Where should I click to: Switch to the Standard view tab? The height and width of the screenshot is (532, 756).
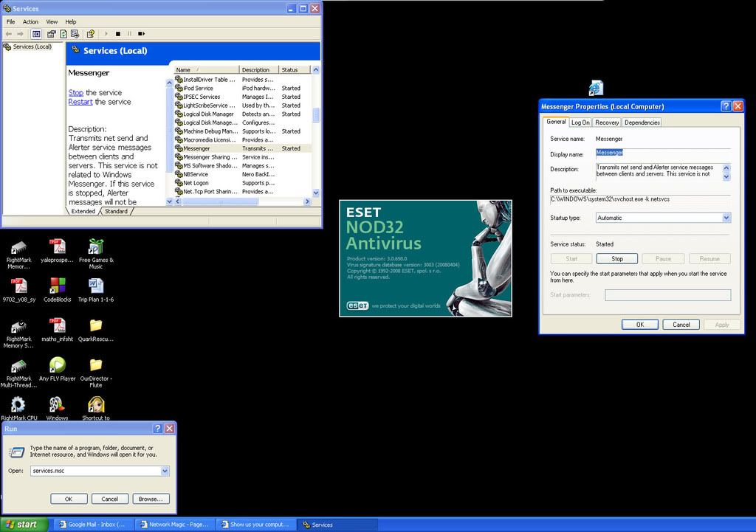coord(116,211)
